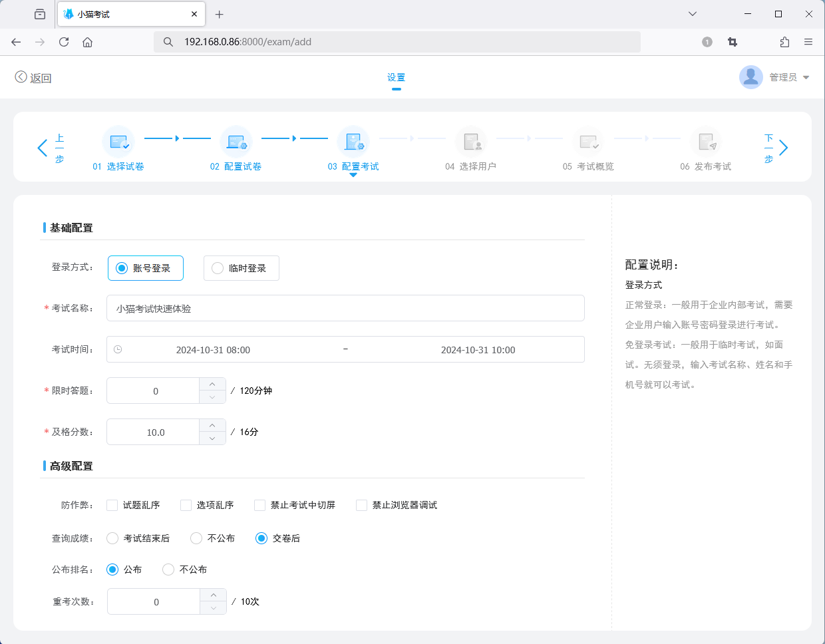Click the 返回 button to go back
The width and height of the screenshot is (825, 644).
(32, 77)
